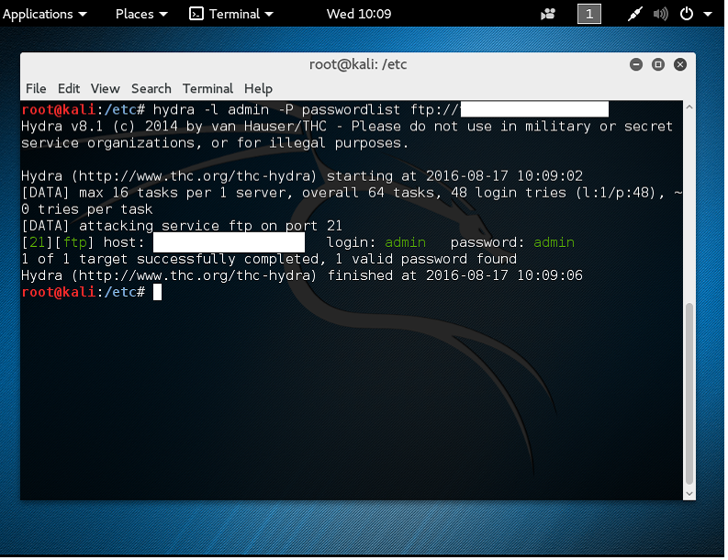This screenshot has height=560, width=728.
Task: Click '1 valid password found' line
Action: pyautogui.click(x=269, y=259)
